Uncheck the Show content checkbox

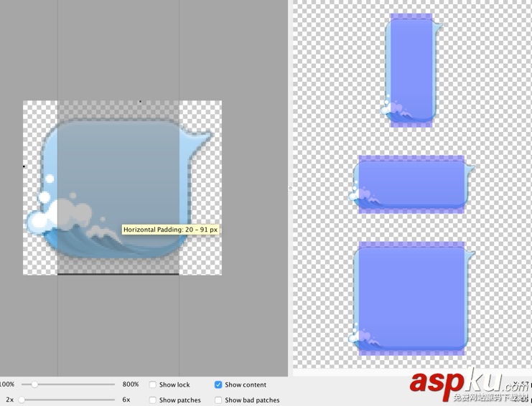(x=218, y=384)
